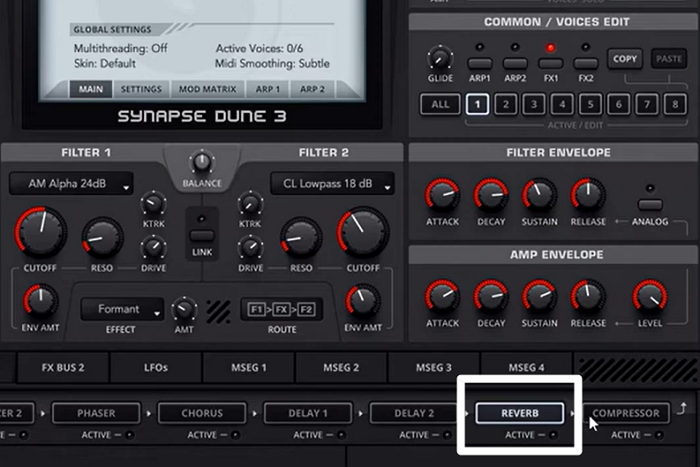
Task: Click Amp Envelope LEVEL knob
Action: [650, 297]
